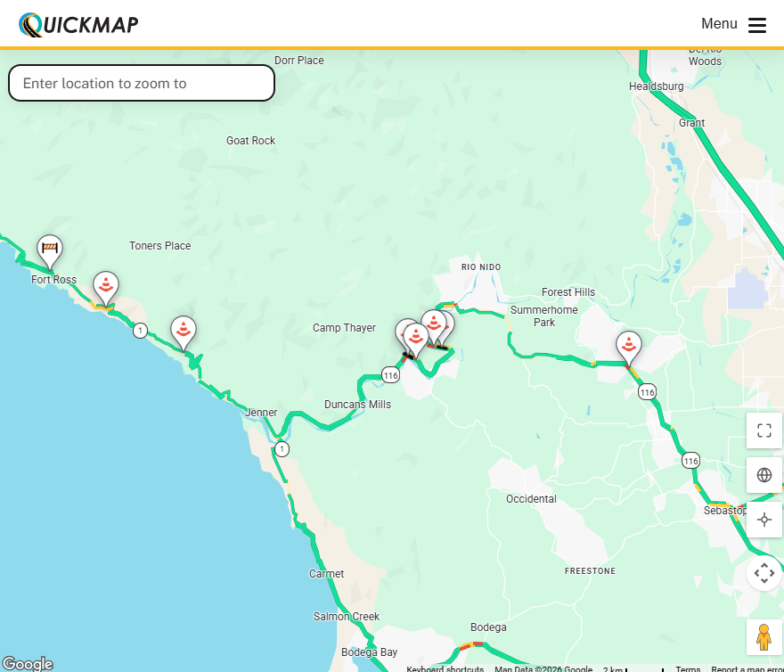Image resolution: width=784 pixels, height=672 pixels.
Task: Open Keyboard shortcuts
Action: (x=445, y=668)
